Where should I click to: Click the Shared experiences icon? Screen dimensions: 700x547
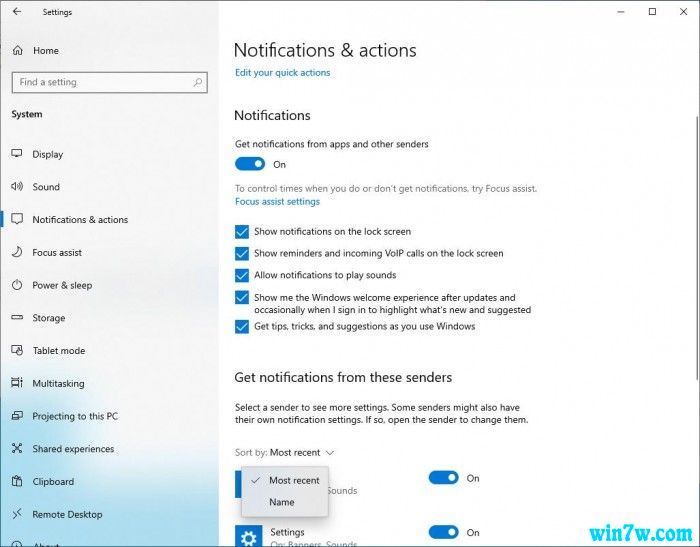click(17, 448)
